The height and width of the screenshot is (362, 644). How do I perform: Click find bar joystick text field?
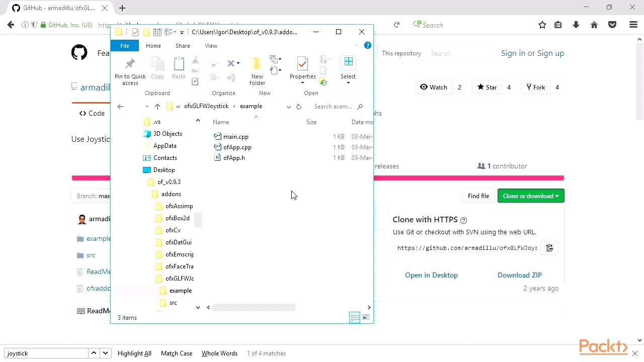pos(47,353)
